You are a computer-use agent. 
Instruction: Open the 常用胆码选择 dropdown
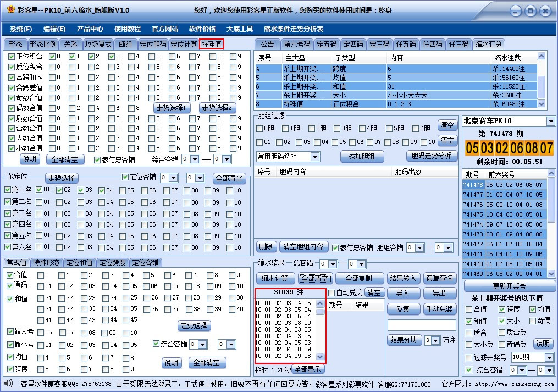[315, 156]
